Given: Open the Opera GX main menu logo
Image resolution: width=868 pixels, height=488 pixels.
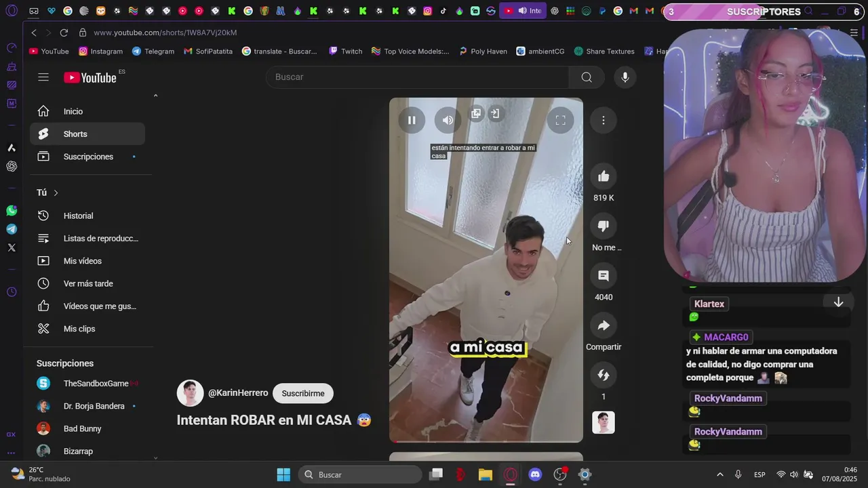Looking at the screenshot, I should [x=12, y=11].
